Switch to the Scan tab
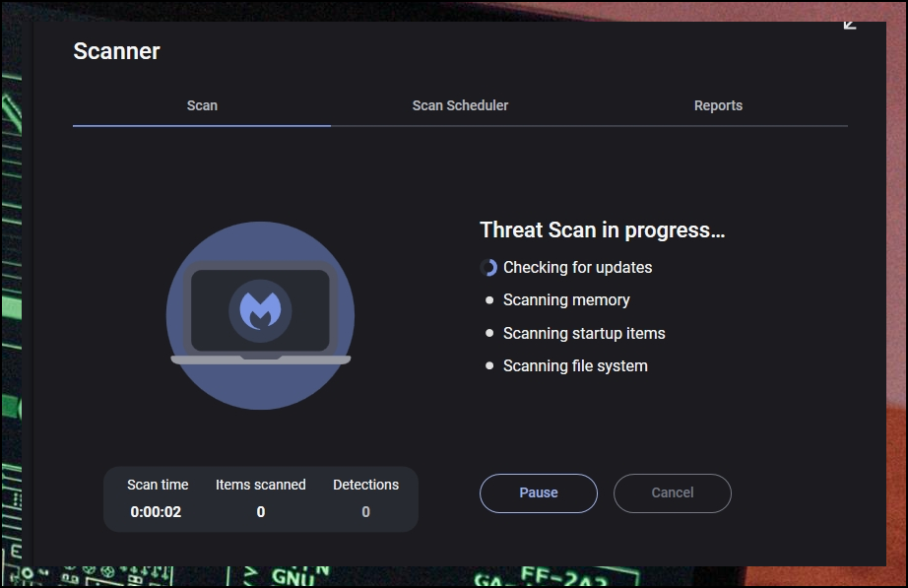The height and width of the screenshot is (588, 908). (202, 105)
